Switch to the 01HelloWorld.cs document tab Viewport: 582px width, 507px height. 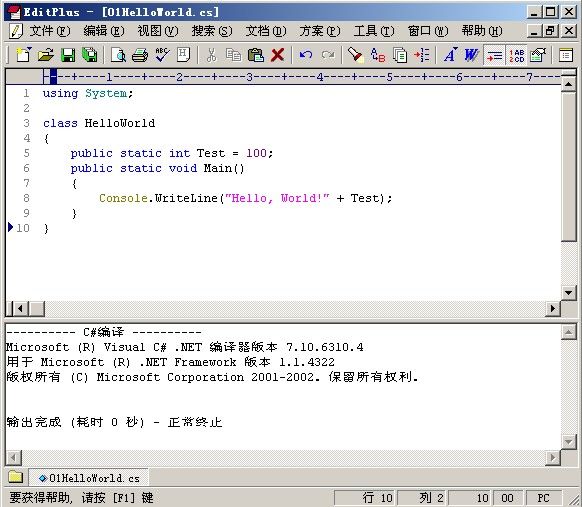point(89,478)
